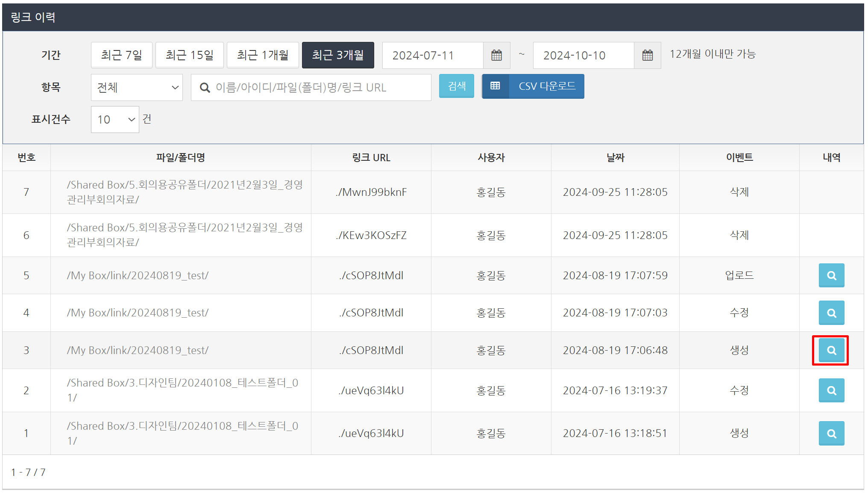The height and width of the screenshot is (493, 868).
Task: Click the CSV 다운로드 button
Action: click(x=546, y=86)
